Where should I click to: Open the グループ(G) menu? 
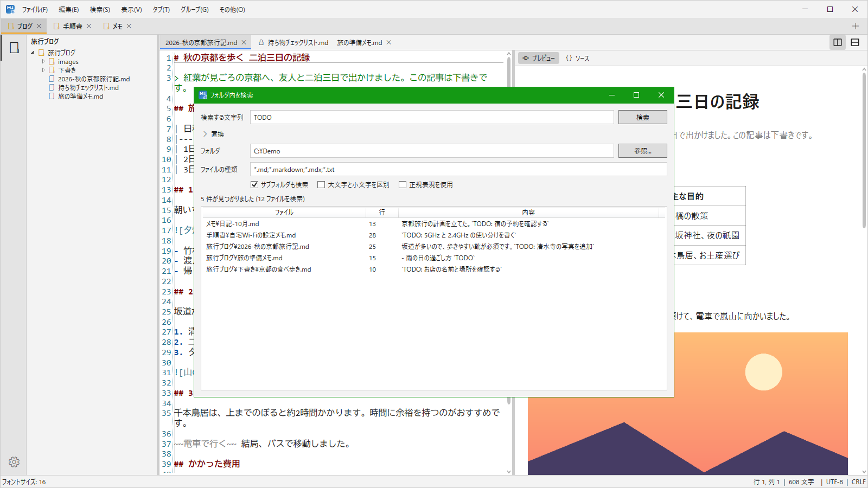(195, 10)
